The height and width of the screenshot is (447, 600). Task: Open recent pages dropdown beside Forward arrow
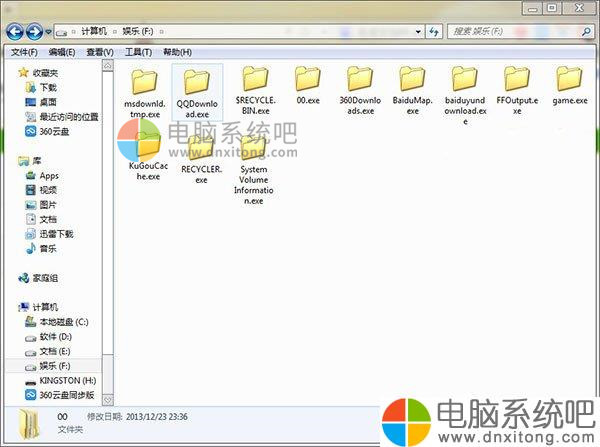[x=48, y=32]
